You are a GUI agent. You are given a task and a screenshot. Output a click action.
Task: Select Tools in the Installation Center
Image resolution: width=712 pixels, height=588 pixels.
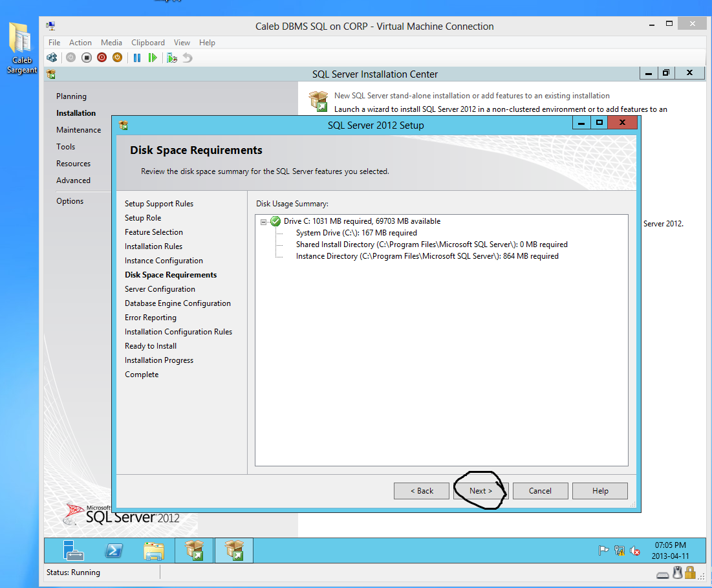65,147
